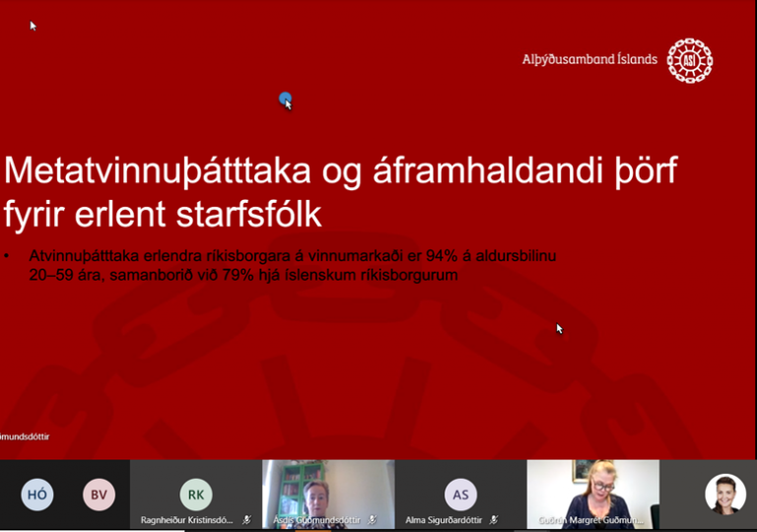Screen dimensions: 757x532
Task: Click muted mic icon beside Ragnheiður Kristinsdóttir
Action: click(247, 519)
